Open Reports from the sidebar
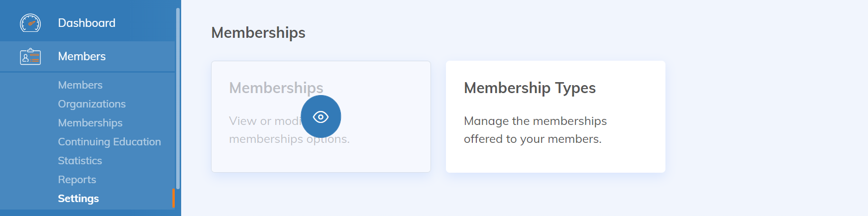The height and width of the screenshot is (216, 868). point(77,180)
